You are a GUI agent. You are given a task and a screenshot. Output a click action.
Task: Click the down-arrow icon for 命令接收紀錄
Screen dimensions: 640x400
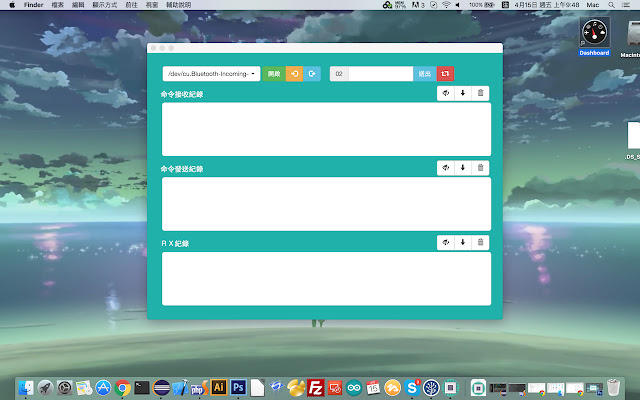click(x=463, y=93)
